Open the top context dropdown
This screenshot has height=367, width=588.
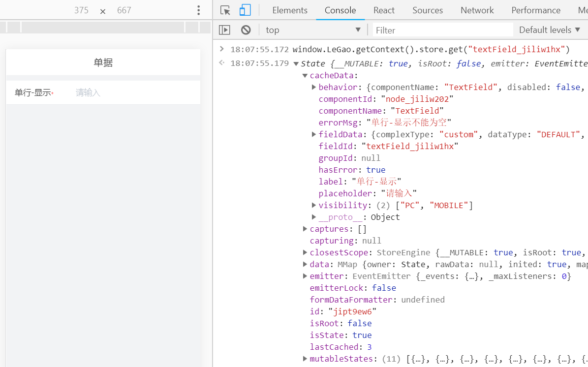(313, 30)
